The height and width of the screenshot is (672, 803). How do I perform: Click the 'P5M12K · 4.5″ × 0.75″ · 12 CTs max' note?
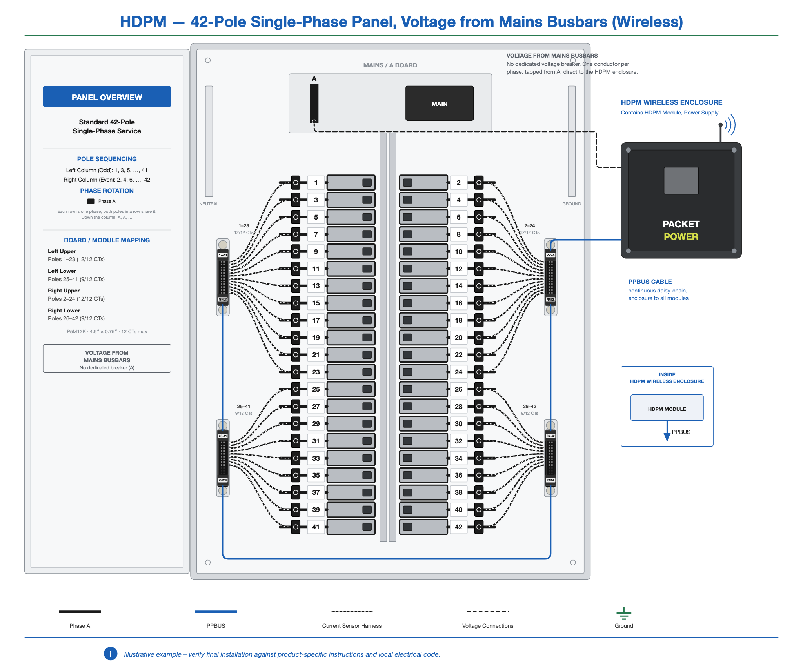[x=107, y=331]
